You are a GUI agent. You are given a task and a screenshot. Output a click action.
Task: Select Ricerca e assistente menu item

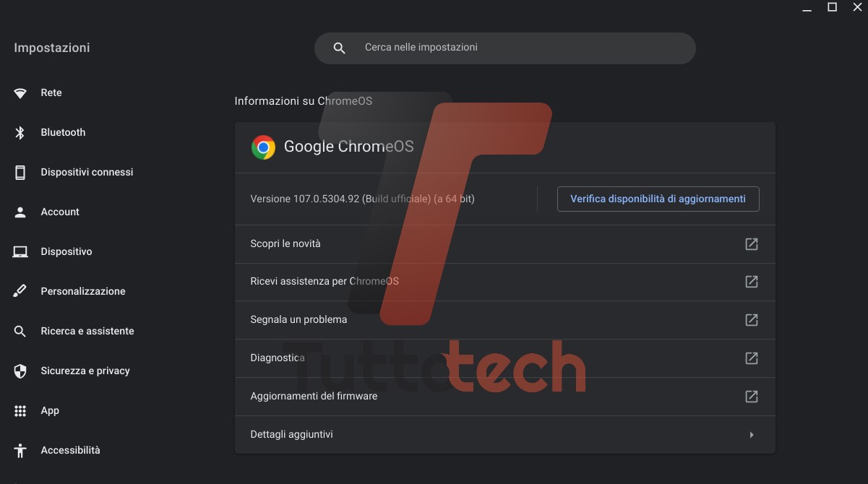pos(87,331)
